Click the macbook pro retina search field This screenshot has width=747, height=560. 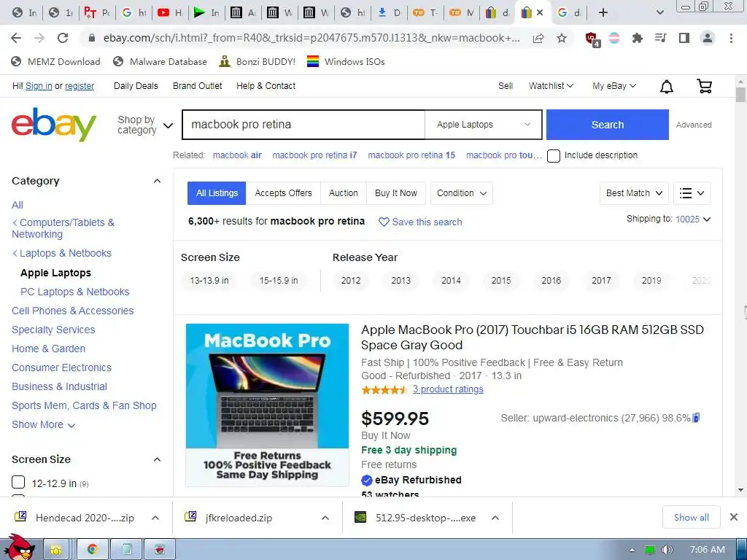(304, 125)
